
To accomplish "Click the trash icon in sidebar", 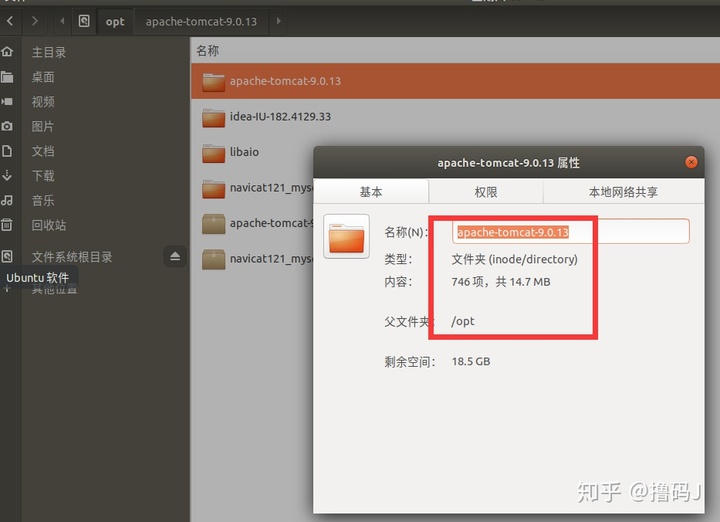I will 7,225.
